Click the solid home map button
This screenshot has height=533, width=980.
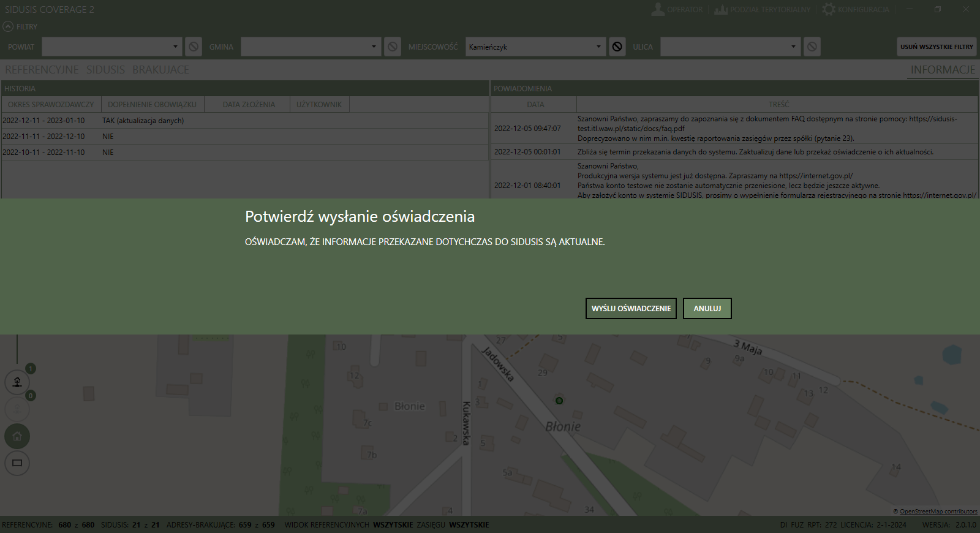(17, 436)
